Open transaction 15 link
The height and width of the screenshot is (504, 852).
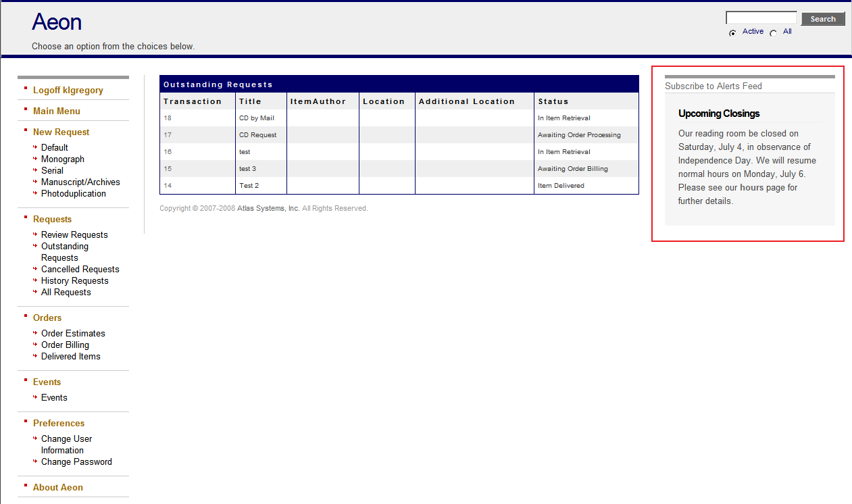tap(168, 169)
